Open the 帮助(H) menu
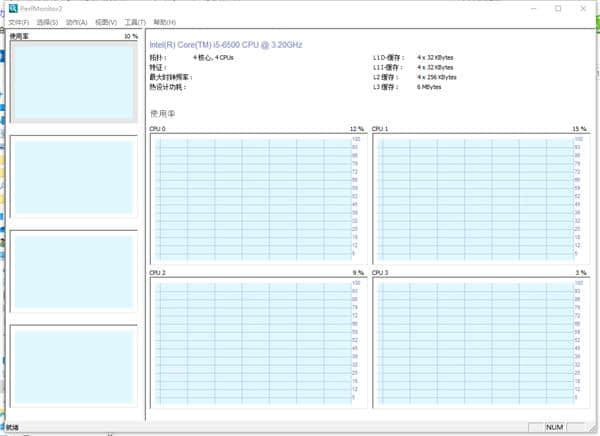Screen dimensions: 600x436 click(x=164, y=22)
